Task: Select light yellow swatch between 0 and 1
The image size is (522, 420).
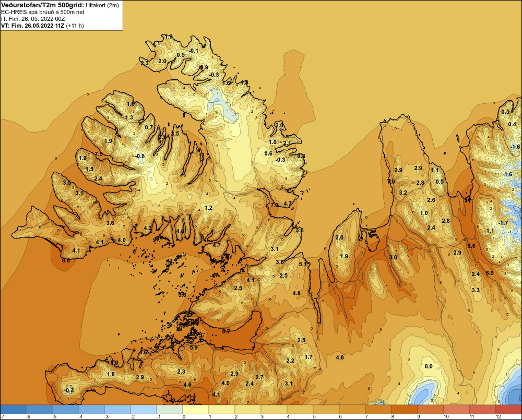Action: point(196,410)
